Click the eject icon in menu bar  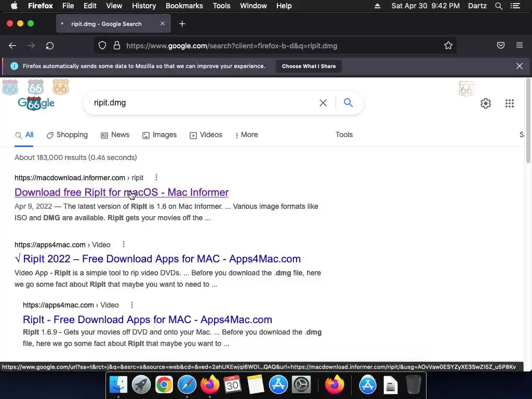(377, 6)
